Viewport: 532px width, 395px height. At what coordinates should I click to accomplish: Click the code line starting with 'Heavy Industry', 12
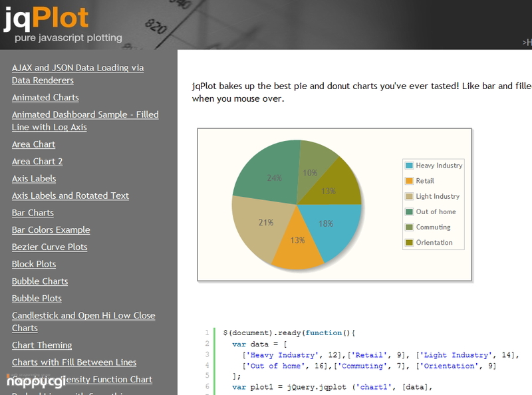click(380, 355)
